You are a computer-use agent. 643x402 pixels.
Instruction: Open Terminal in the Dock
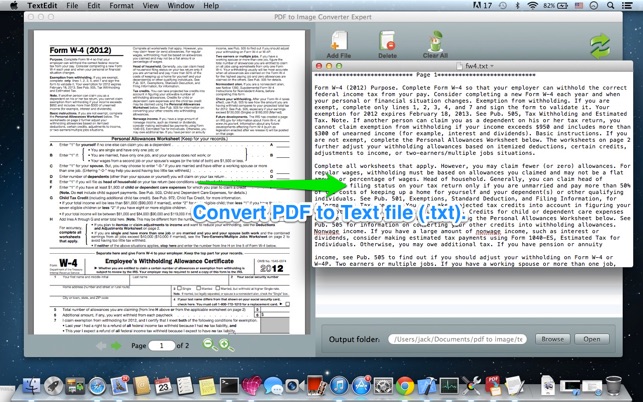[229, 386]
